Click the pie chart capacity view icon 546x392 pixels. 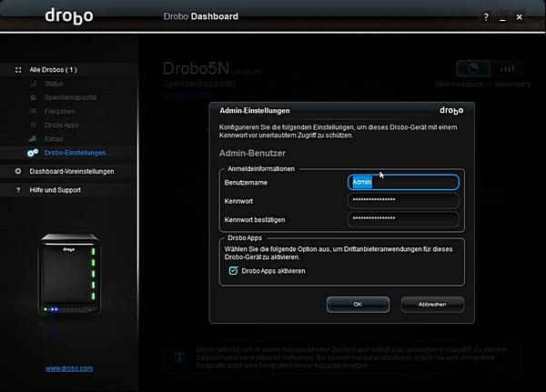pos(473,68)
